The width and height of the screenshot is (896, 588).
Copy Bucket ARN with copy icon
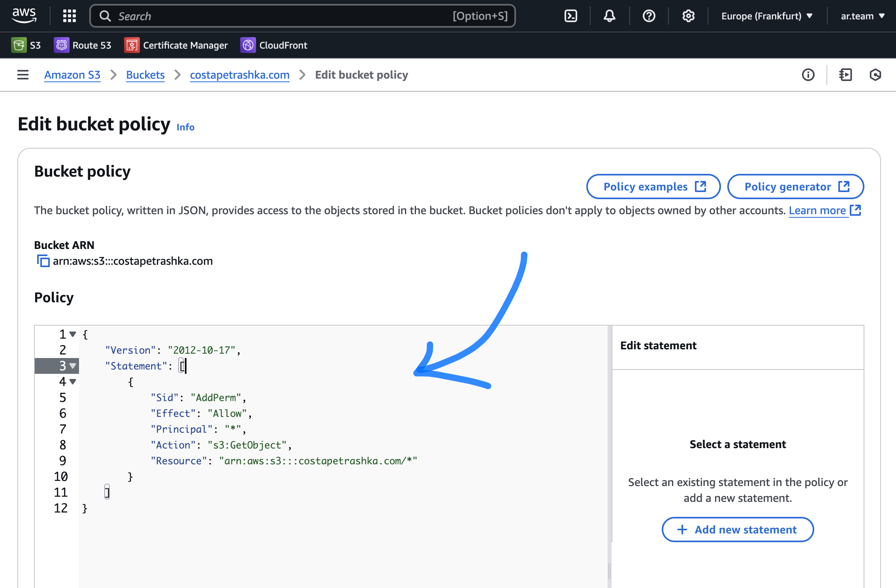click(x=43, y=261)
